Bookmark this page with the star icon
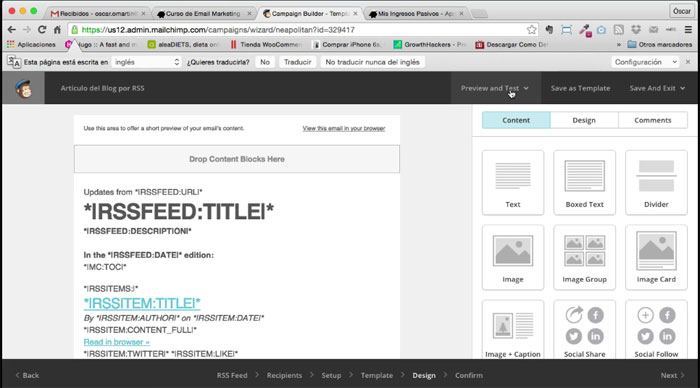Viewport: 700px width, 388px height. point(531,29)
